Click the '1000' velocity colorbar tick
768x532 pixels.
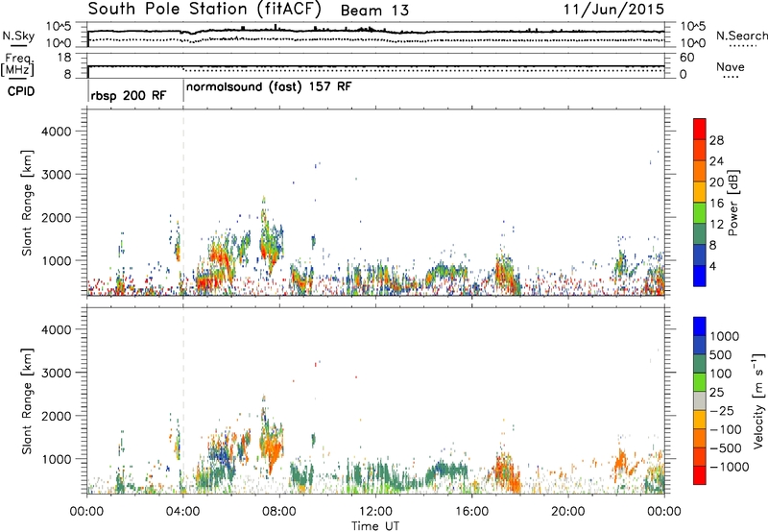click(724, 336)
